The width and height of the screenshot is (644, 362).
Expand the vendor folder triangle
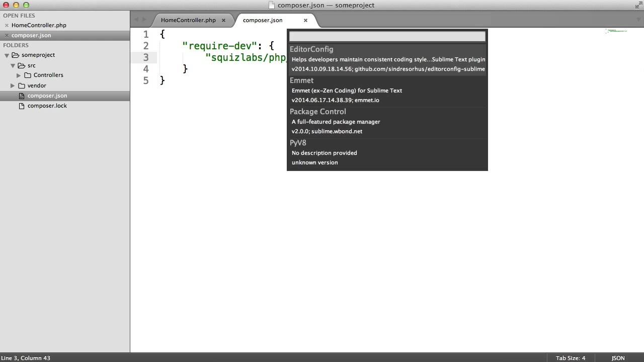click(x=13, y=85)
